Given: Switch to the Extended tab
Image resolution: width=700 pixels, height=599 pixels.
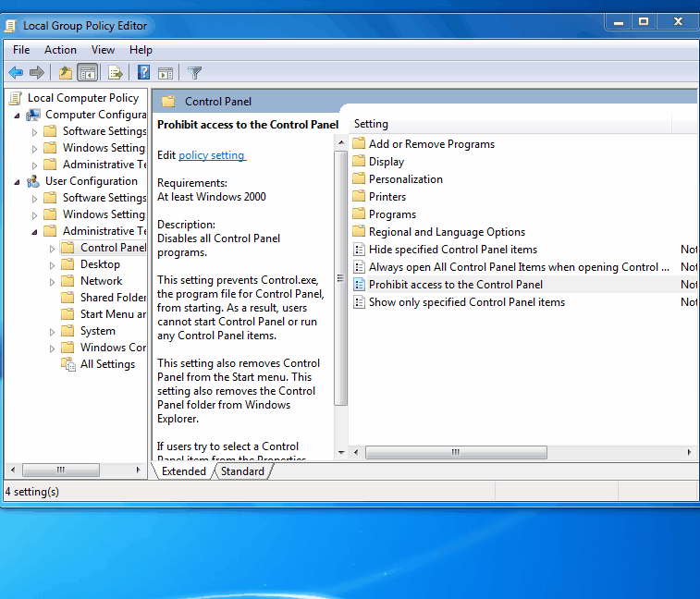Looking at the screenshot, I should pyautogui.click(x=183, y=471).
